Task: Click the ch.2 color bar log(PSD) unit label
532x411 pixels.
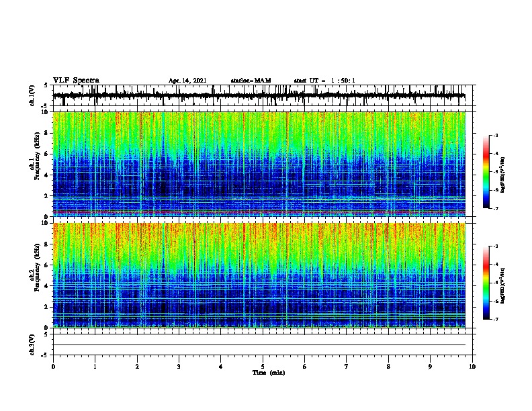Action: tap(503, 285)
